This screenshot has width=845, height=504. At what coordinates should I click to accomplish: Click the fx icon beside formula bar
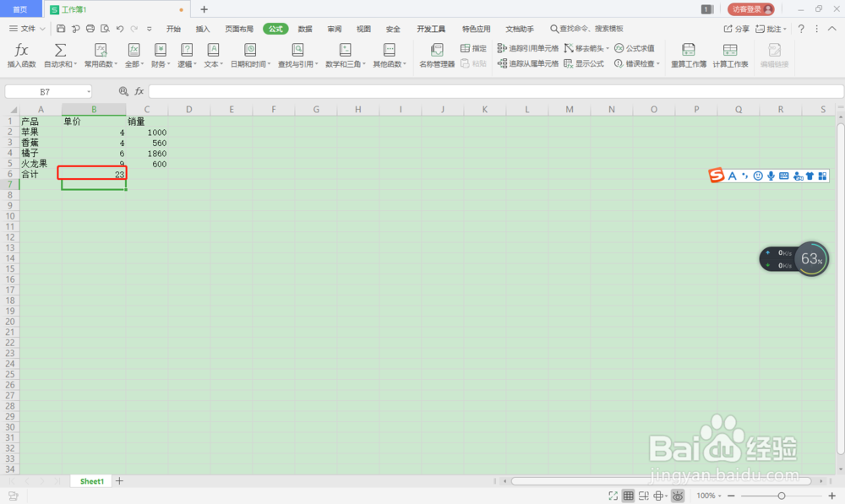[139, 91]
